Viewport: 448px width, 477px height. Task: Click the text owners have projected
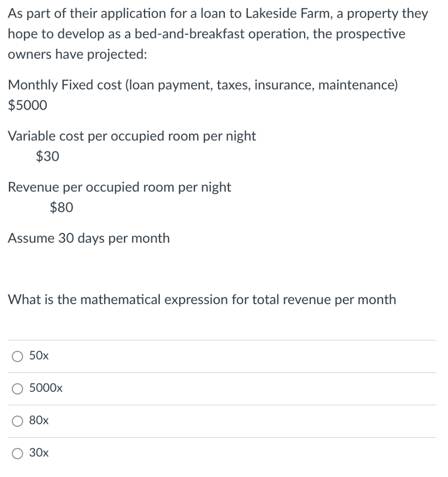pos(78,54)
